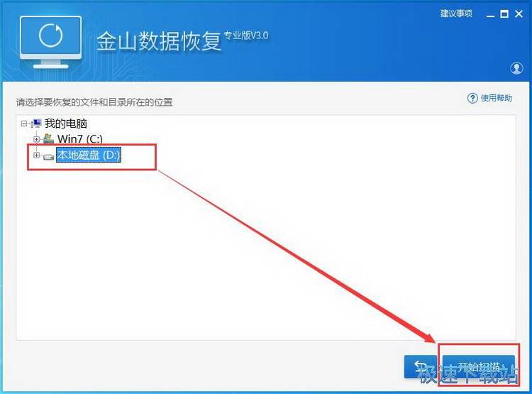Open the 建议事项 feedback link

click(456, 13)
